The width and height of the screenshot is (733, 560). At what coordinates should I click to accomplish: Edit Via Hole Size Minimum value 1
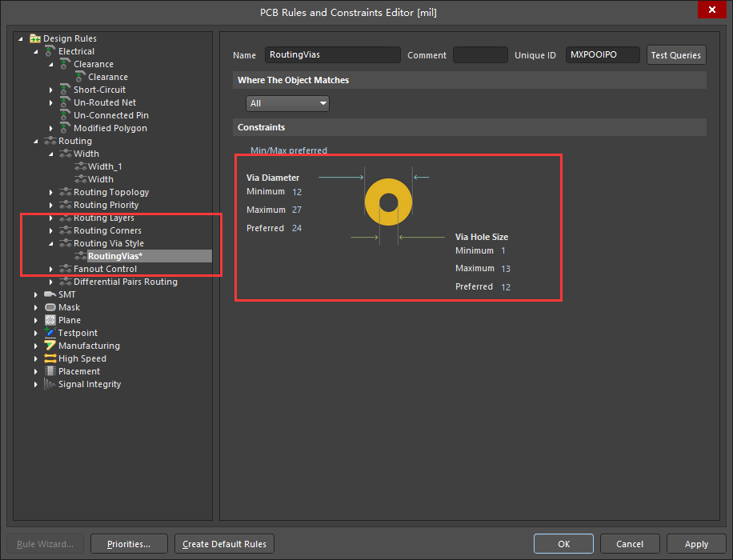503,250
